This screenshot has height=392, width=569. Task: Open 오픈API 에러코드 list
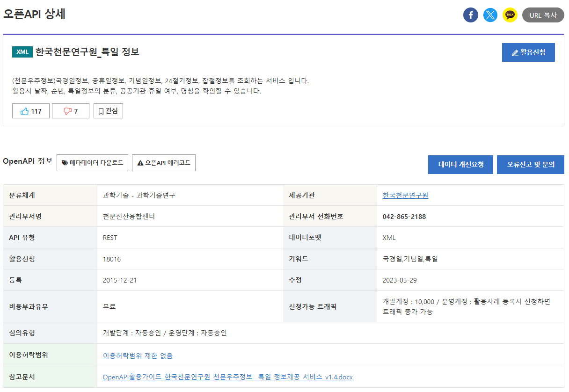click(164, 163)
